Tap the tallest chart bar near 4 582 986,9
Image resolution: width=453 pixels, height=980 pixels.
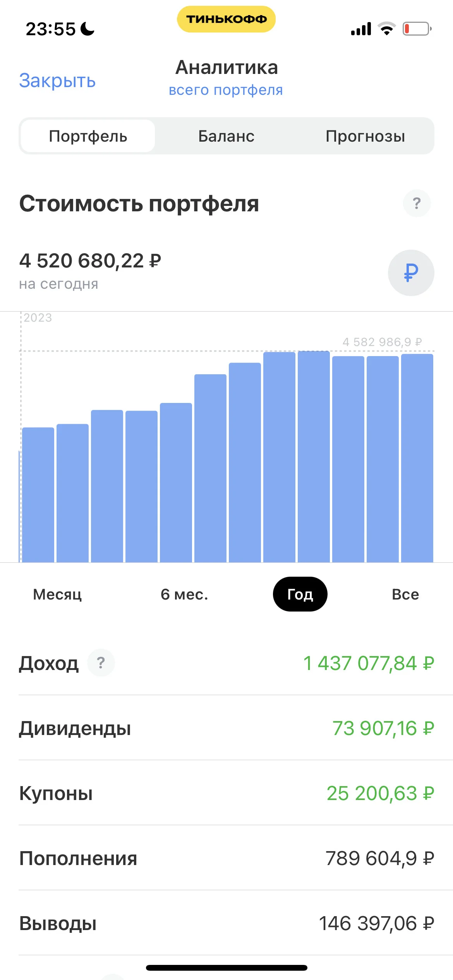tap(314, 457)
